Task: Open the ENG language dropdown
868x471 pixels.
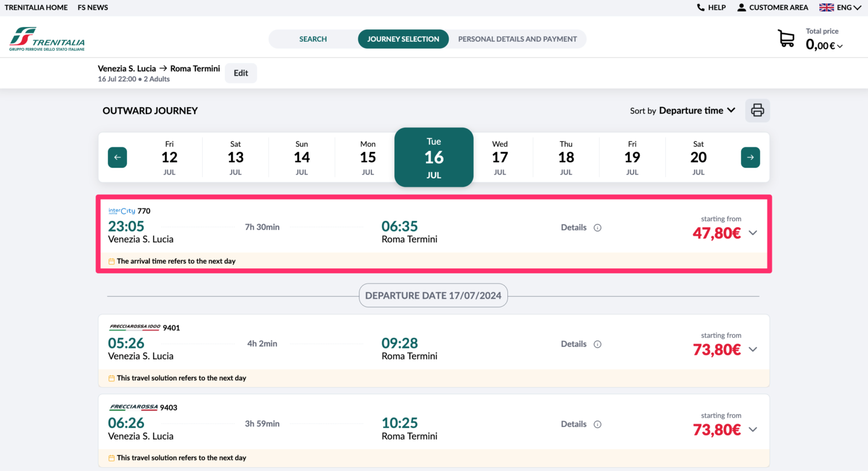Action: [849, 7]
